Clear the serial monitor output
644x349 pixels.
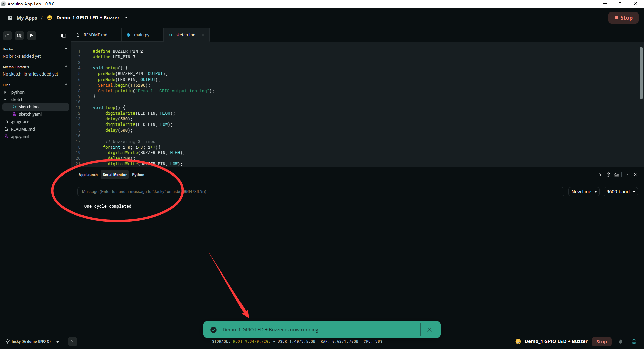[x=616, y=174]
